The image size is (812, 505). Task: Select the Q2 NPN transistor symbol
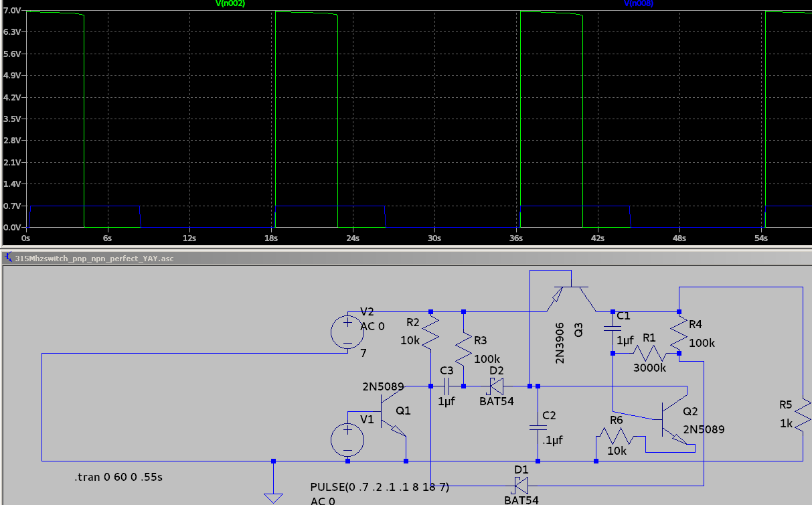click(x=671, y=422)
